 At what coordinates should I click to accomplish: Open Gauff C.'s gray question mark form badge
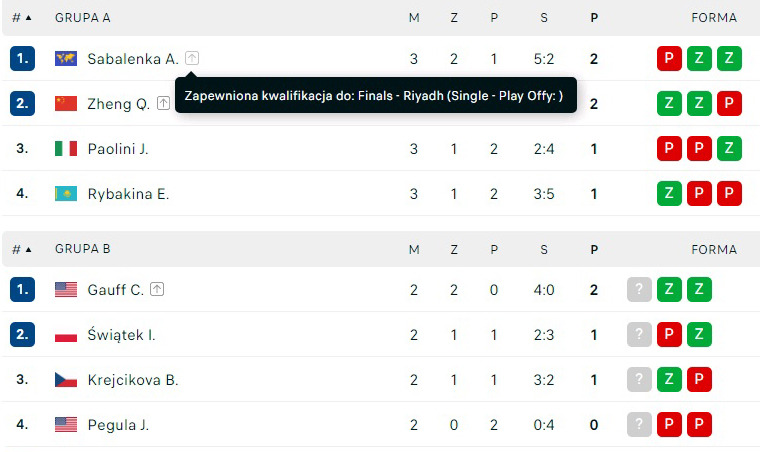(640, 290)
